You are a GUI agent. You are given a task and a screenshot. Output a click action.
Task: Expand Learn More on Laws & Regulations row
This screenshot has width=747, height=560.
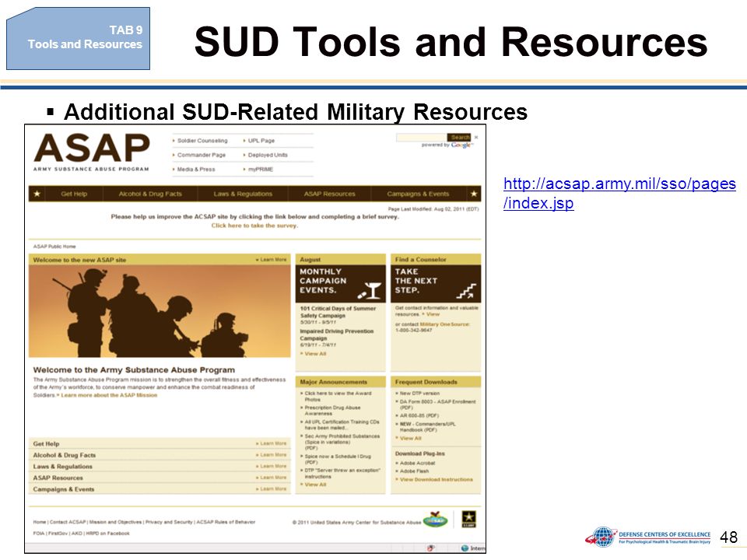272,466
